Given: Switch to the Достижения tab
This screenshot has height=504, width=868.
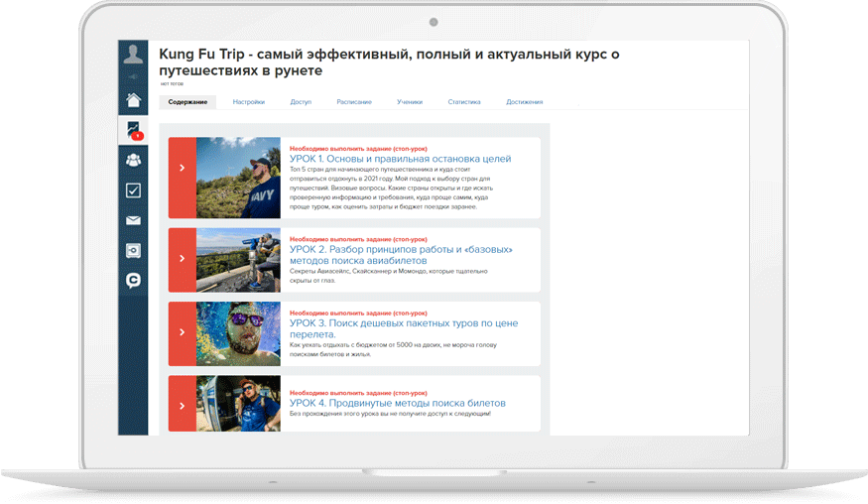Looking at the screenshot, I should [x=524, y=102].
